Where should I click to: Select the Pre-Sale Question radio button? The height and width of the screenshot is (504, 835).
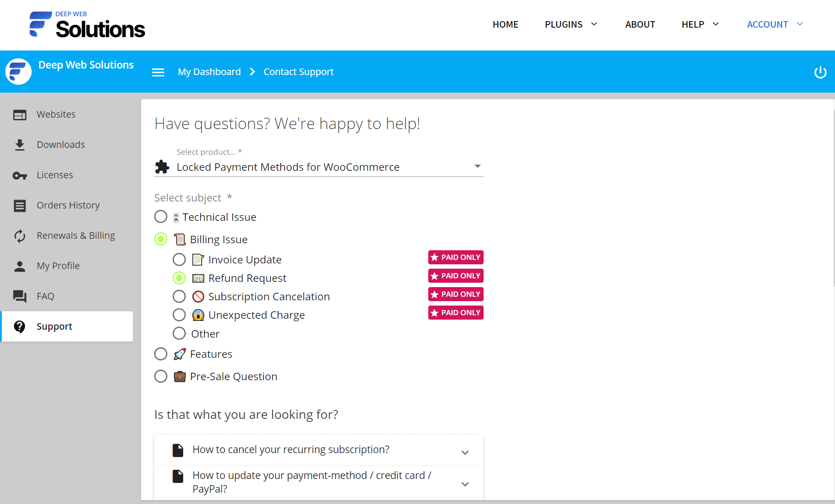coord(161,377)
